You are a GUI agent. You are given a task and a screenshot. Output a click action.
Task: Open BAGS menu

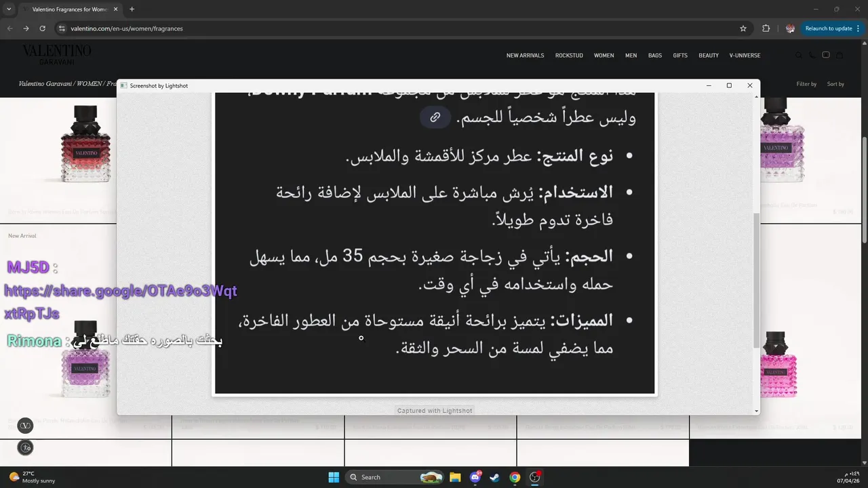click(655, 56)
